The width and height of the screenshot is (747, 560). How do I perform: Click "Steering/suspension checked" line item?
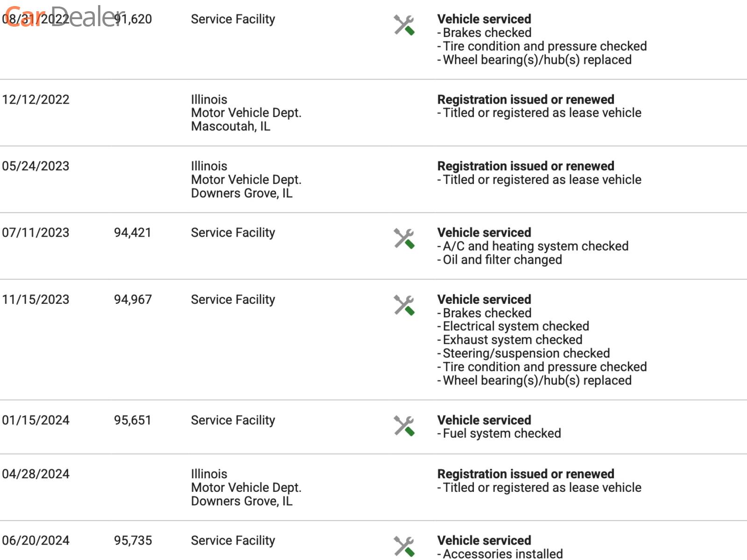pos(526,353)
